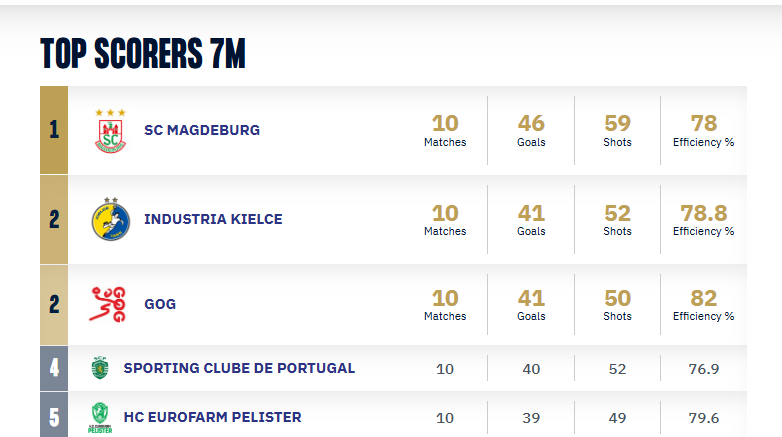The width and height of the screenshot is (782, 437).
Task: Select the GOG team name
Action: pos(160,304)
